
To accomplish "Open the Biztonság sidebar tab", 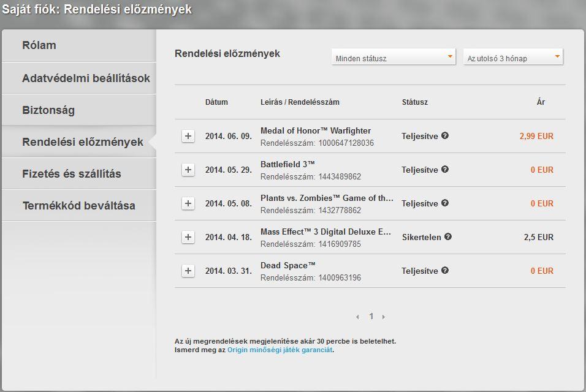I will [x=79, y=110].
